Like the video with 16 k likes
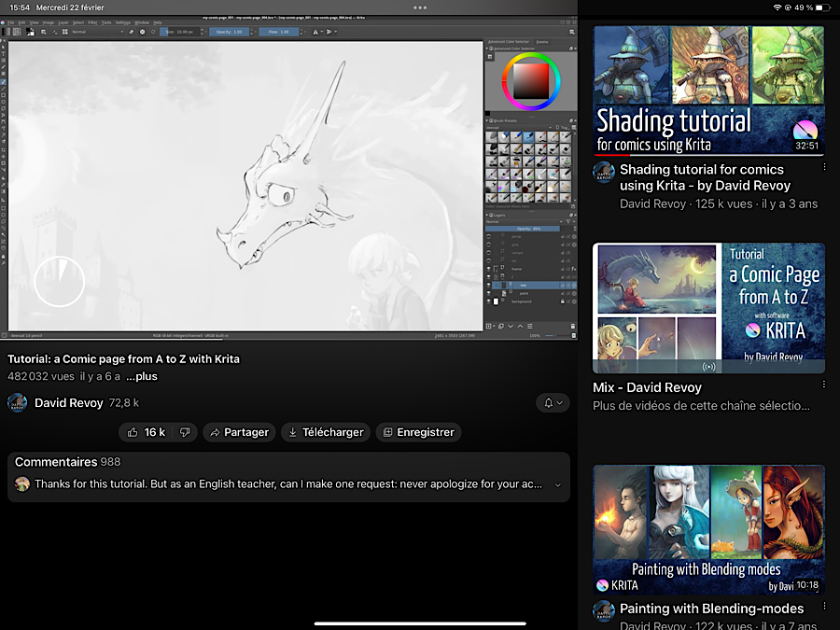Image resolution: width=840 pixels, height=630 pixels. [146, 432]
